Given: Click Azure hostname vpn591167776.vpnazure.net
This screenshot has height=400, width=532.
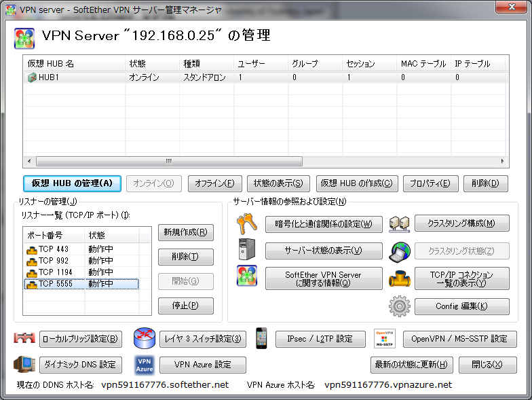Looking at the screenshot, I should [388, 384].
